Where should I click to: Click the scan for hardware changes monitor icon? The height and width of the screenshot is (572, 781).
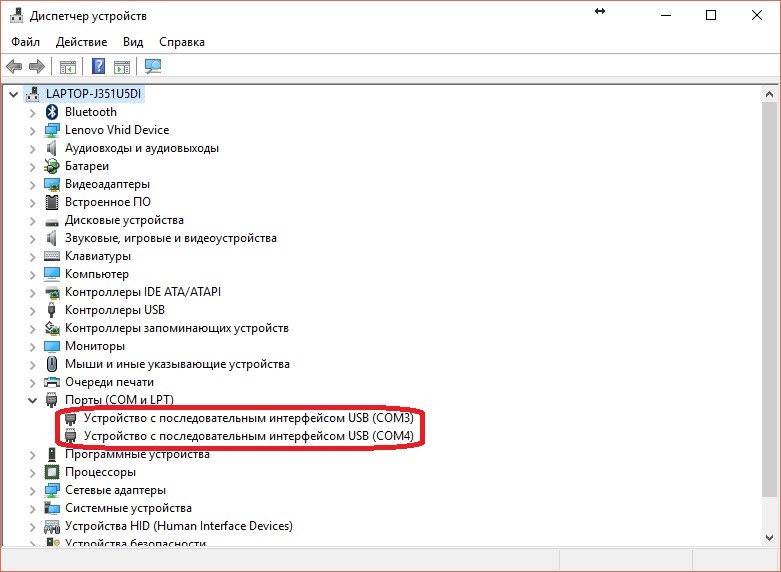[153, 67]
